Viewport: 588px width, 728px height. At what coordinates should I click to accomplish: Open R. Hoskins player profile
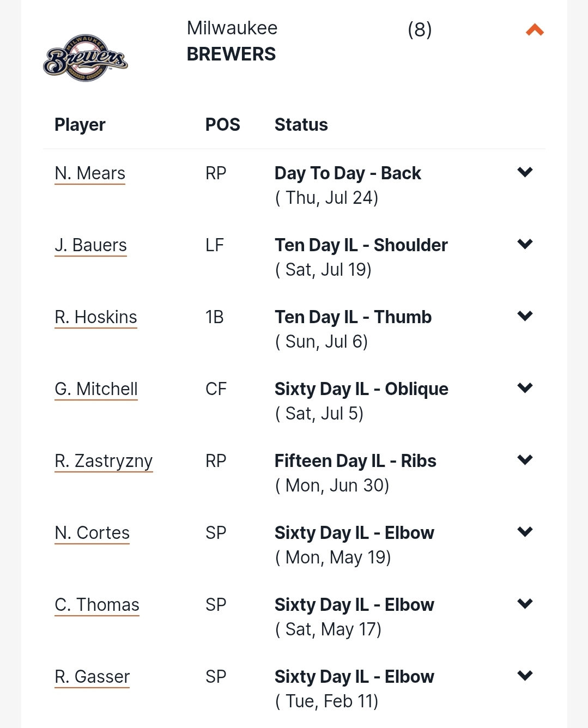[96, 317]
